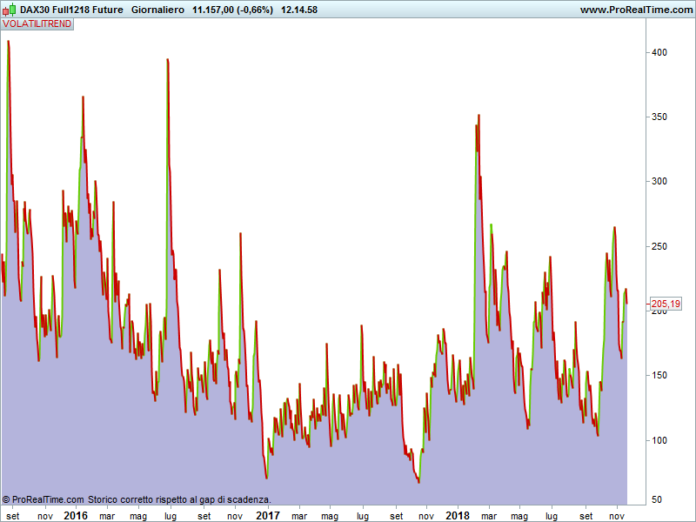696x522 pixels.
Task: Click the 150 level on the price scale
Action: (x=659, y=376)
